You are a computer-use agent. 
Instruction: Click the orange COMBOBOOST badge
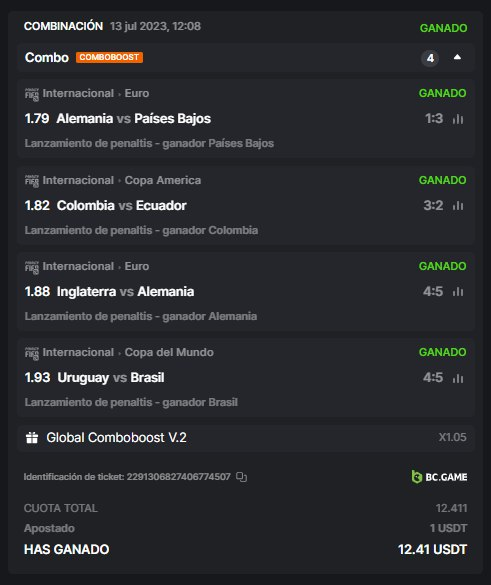109,57
